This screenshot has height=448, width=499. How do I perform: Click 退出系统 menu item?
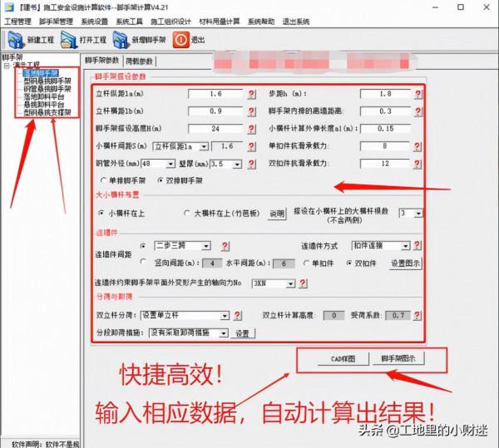tap(296, 22)
